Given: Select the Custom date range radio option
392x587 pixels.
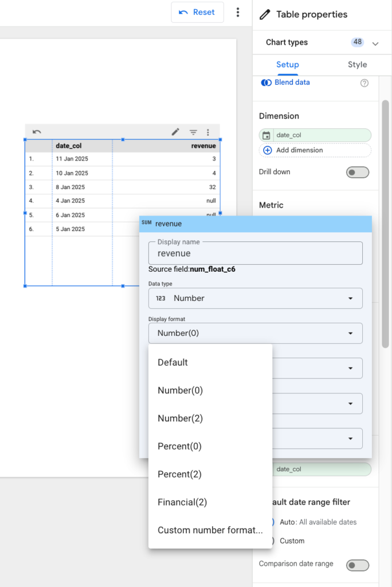Looking at the screenshot, I should [271, 541].
